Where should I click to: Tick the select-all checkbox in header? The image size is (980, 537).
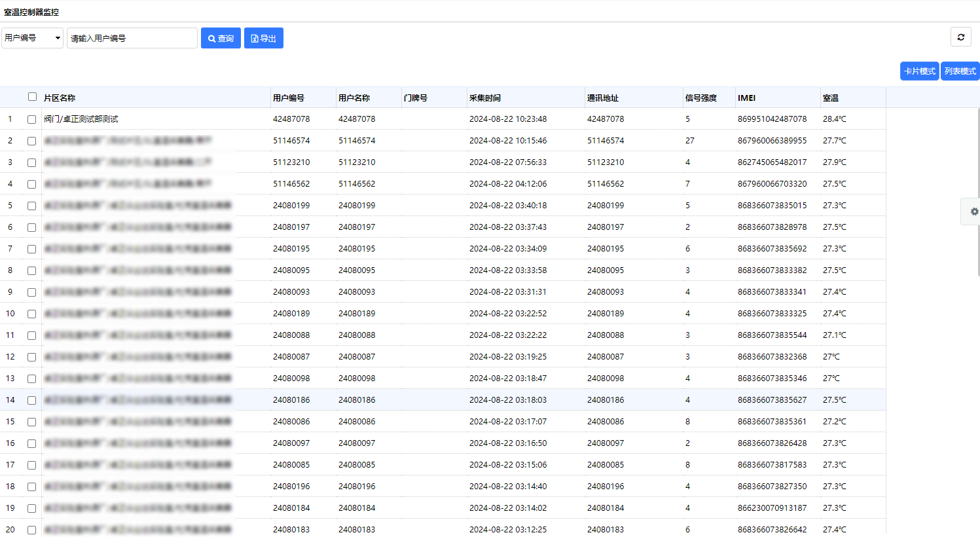[x=32, y=97]
